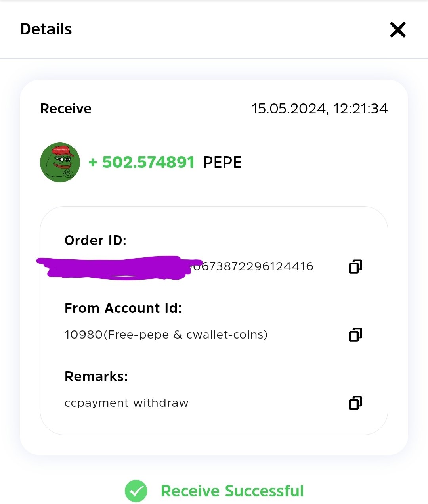Copy the Order ID value

pyautogui.click(x=355, y=266)
